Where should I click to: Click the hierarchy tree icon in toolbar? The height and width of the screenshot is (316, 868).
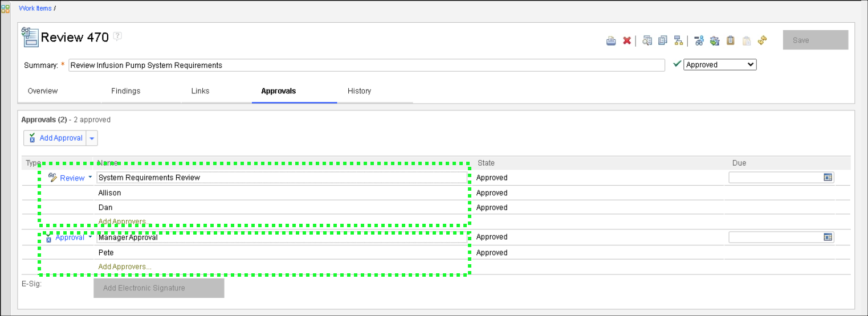[678, 40]
